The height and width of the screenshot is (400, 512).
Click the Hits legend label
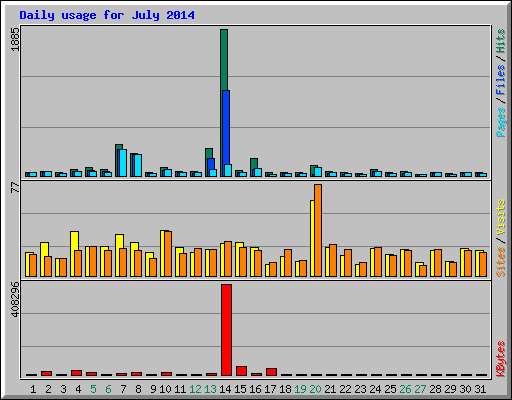pos(500,41)
